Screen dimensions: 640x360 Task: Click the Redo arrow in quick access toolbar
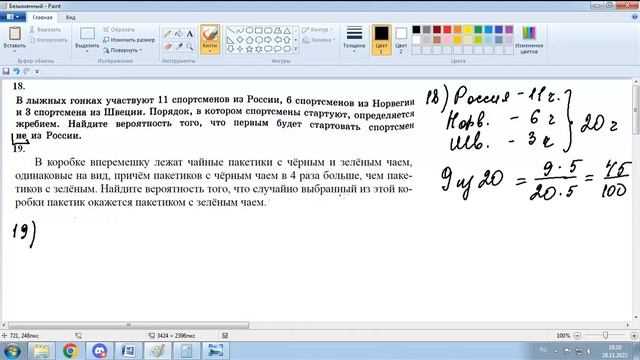point(26,71)
